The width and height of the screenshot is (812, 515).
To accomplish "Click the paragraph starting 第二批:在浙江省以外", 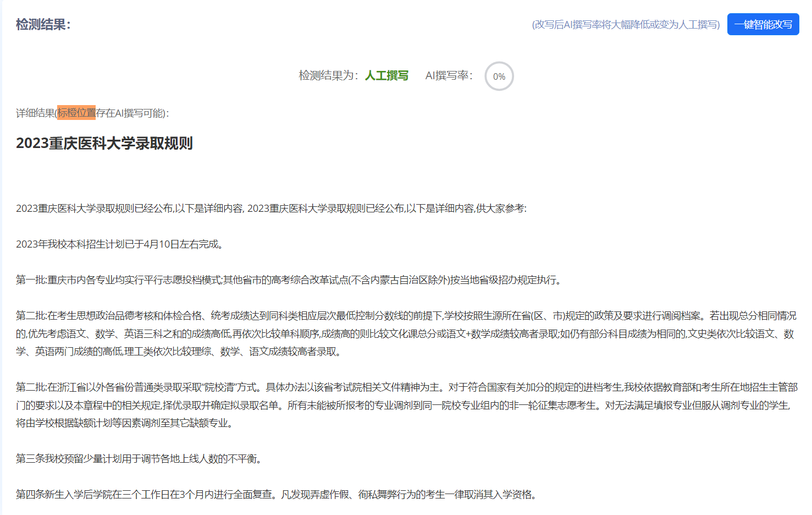I will 406,405.
